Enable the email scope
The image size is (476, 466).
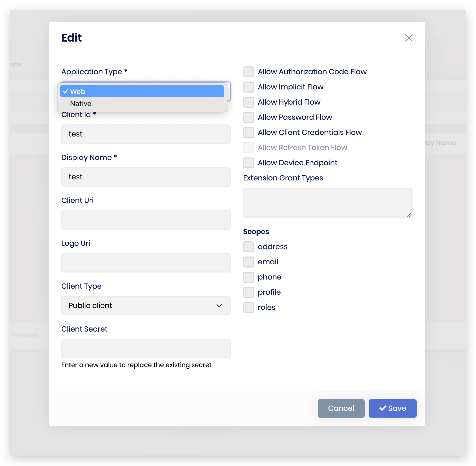click(248, 262)
